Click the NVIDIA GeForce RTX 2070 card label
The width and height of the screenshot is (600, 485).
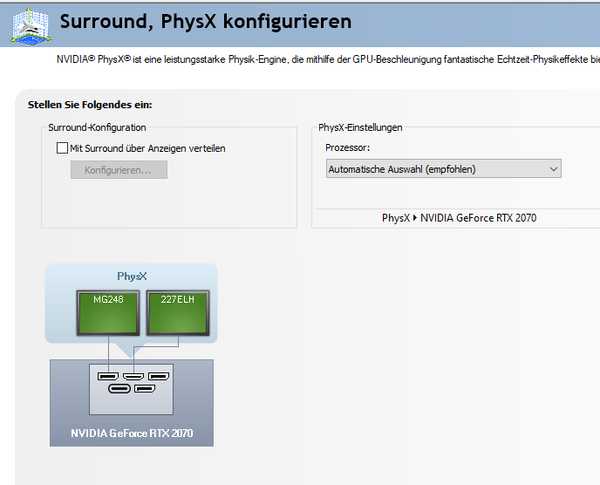132,433
